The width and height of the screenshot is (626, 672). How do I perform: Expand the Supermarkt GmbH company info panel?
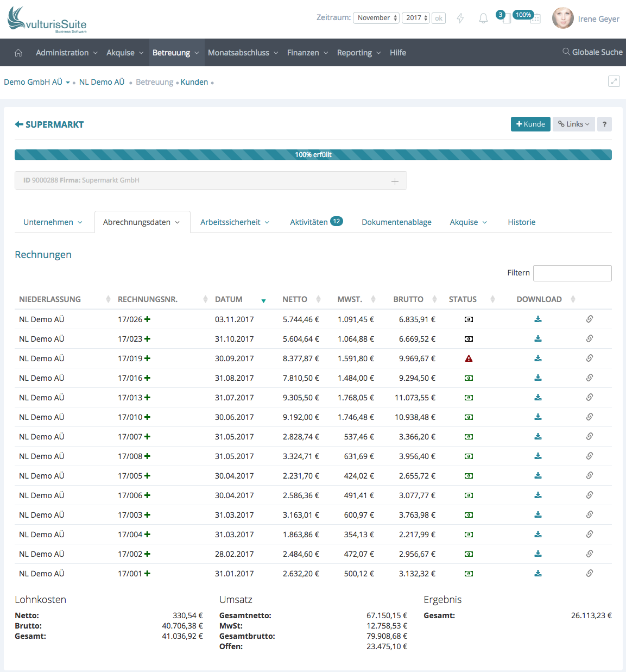pyautogui.click(x=395, y=181)
